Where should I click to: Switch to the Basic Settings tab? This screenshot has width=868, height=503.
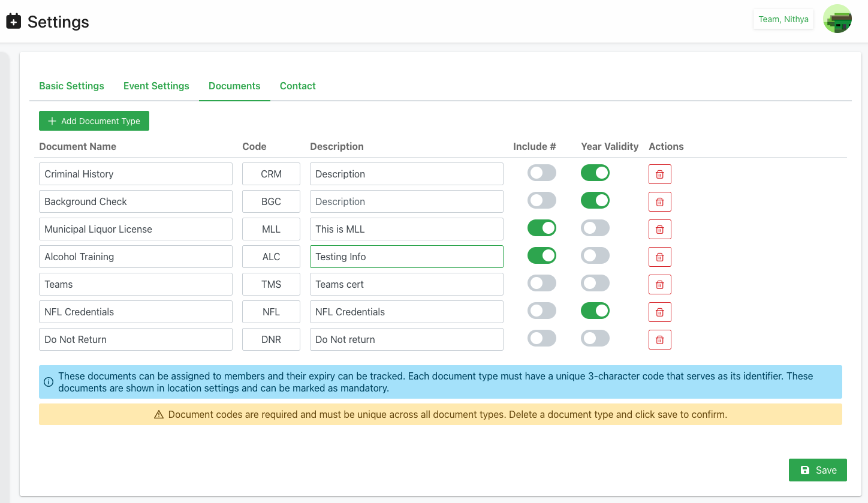click(71, 86)
